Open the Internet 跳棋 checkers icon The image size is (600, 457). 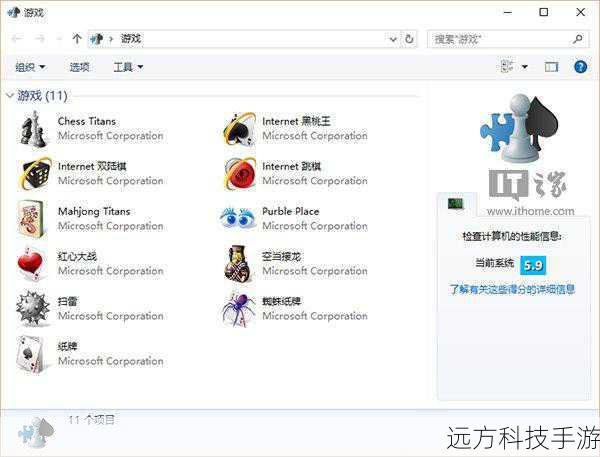point(240,174)
